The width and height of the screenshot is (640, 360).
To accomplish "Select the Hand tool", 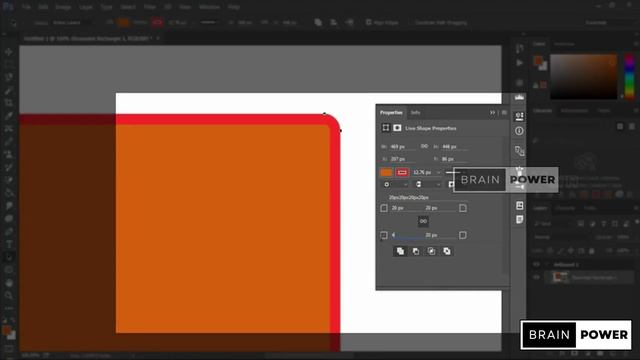I will point(9,282).
